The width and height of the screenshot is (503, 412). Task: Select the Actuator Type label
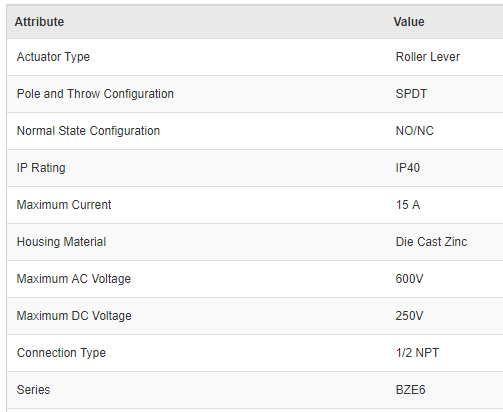pos(53,57)
